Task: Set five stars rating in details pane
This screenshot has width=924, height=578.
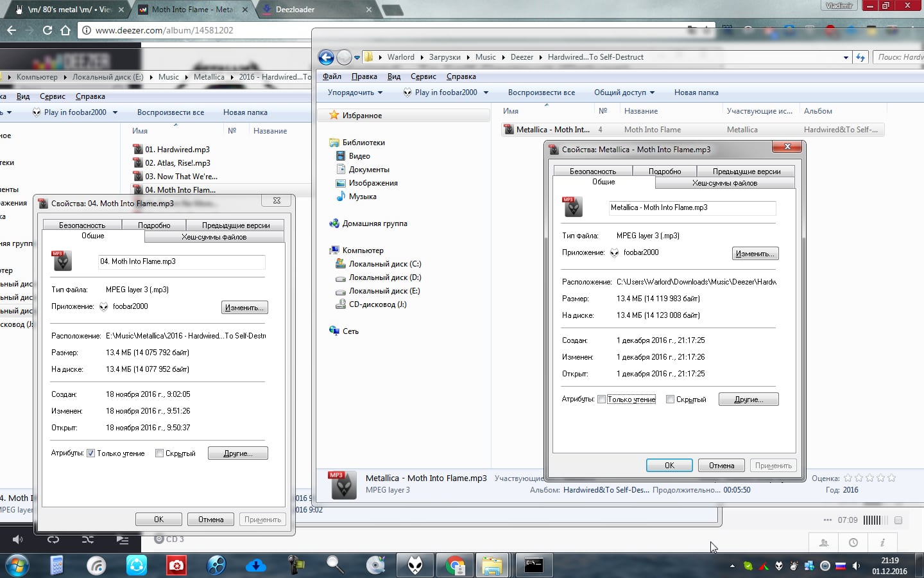Action: 891,478
